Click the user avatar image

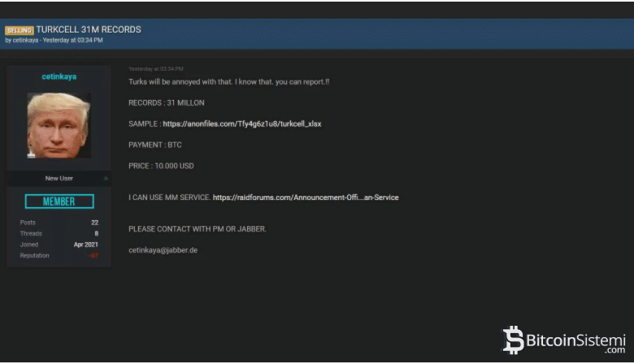[x=59, y=124]
